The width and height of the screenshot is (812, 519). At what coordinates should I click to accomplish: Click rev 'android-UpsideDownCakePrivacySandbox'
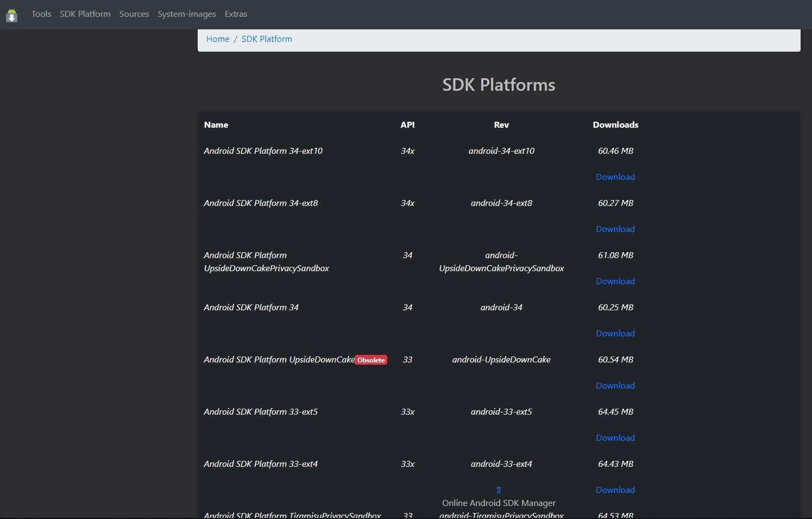(x=501, y=262)
